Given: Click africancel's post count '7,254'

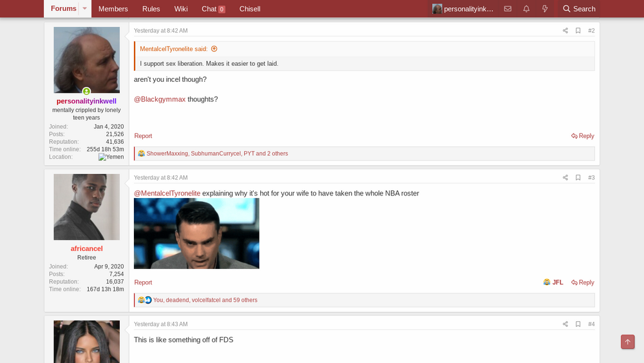Looking at the screenshot, I should pos(116,274).
